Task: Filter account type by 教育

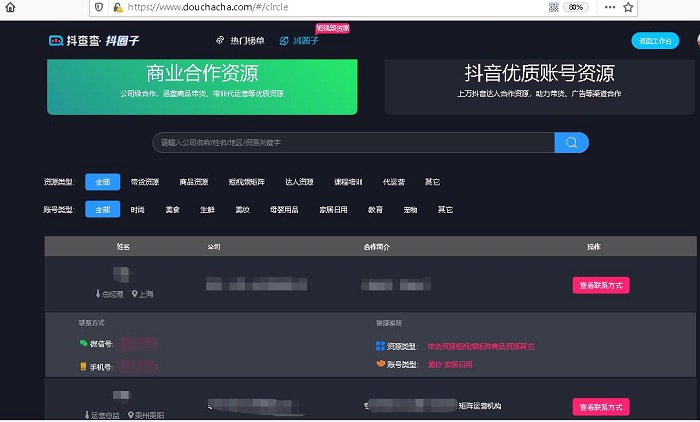Action: pyautogui.click(x=375, y=209)
